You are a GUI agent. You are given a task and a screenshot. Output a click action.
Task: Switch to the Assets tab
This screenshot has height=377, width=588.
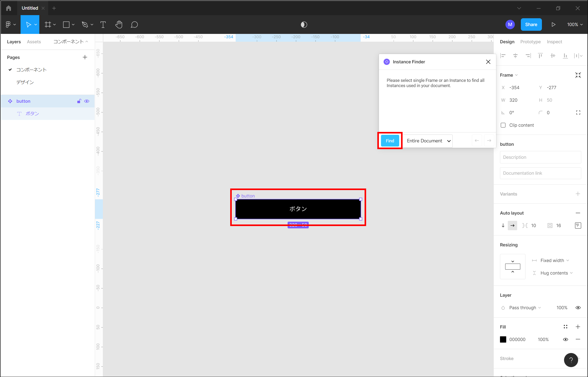pos(34,42)
